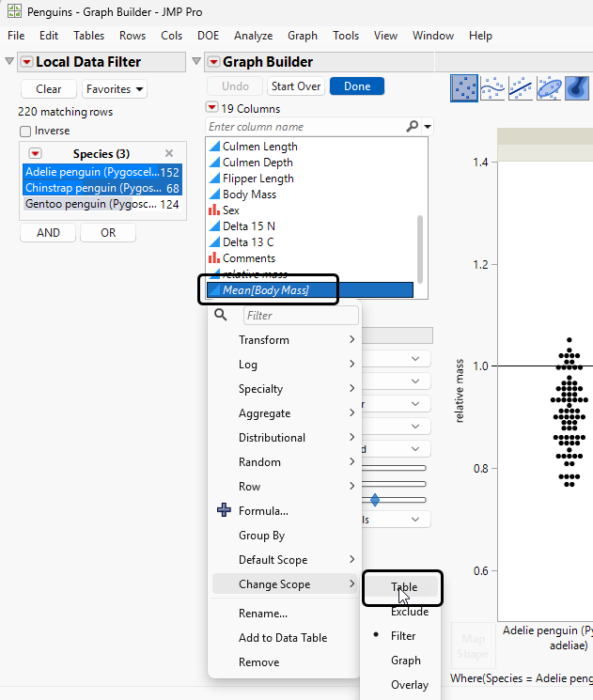Open the 19 Columns red triangle menu
The height and width of the screenshot is (700, 593).
(x=211, y=108)
